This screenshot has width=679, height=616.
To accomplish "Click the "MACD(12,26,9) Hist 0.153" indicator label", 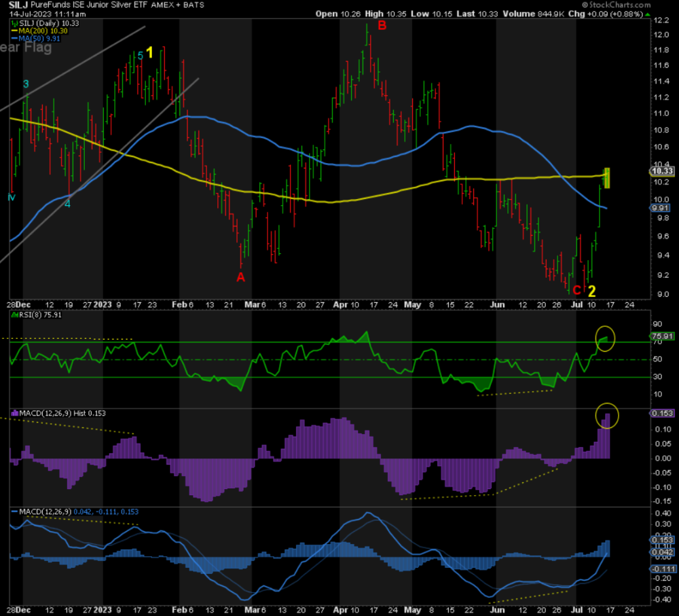I will [59, 413].
